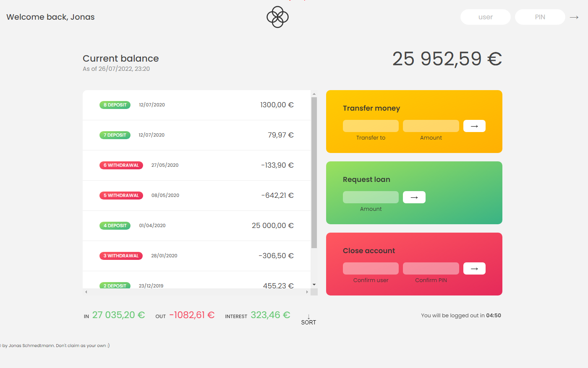Screen dimensions: 588x368
Task: Click the balance date As of 26/07/2022
Action: pos(116,69)
